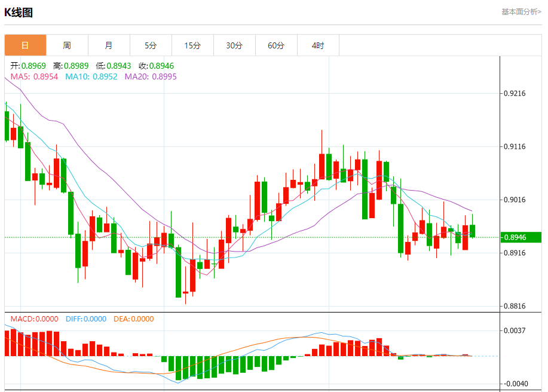Click the 0.9016 price axis label
548x392 pixels.
coord(515,200)
